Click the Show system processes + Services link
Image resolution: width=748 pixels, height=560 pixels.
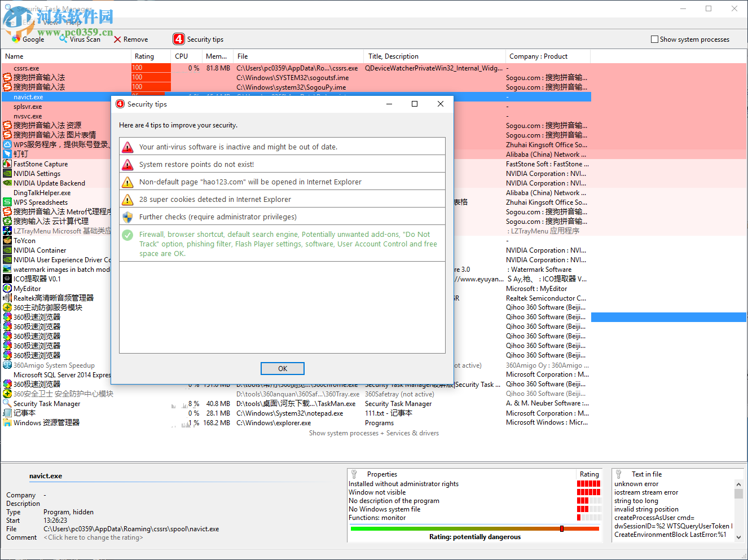point(374,433)
